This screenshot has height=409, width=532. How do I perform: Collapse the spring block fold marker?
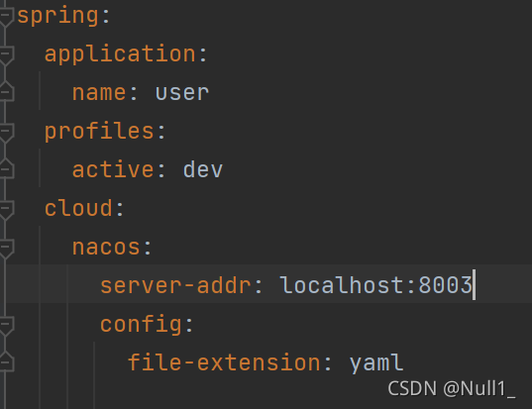pos(5,16)
